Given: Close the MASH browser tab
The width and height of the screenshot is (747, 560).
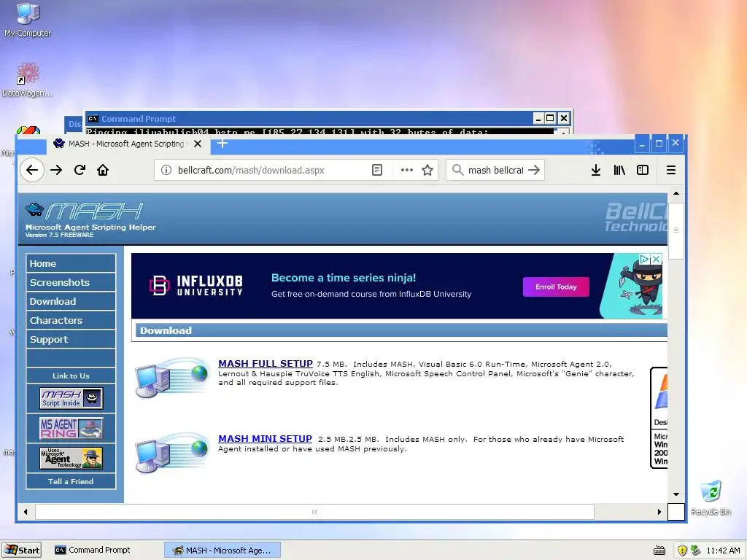Looking at the screenshot, I should [x=198, y=144].
